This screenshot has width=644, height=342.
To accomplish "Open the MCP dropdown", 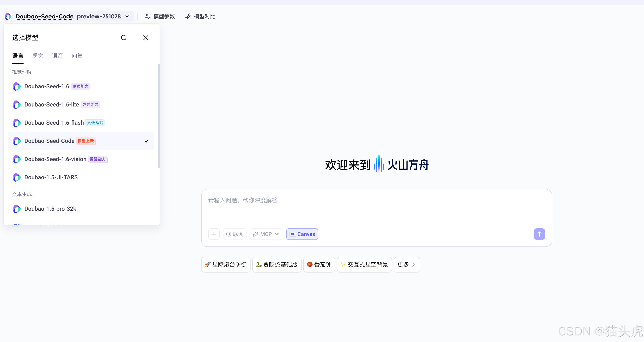I will (x=266, y=234).
